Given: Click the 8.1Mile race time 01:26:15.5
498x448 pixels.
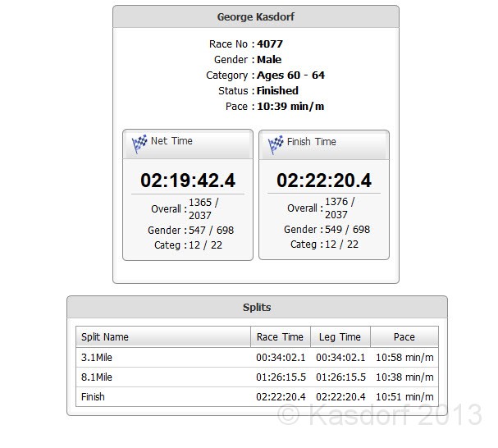Looking at the screenshot, I should [x=280, y=377].
